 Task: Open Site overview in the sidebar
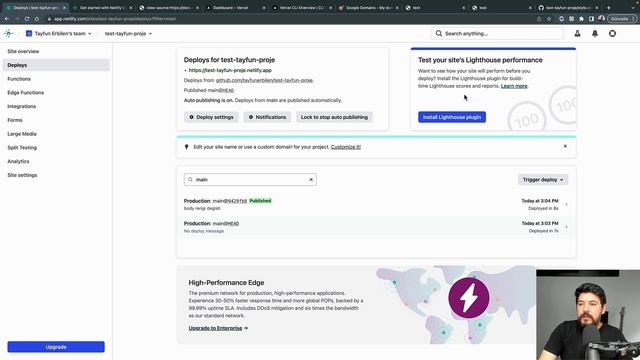(23, 51)
